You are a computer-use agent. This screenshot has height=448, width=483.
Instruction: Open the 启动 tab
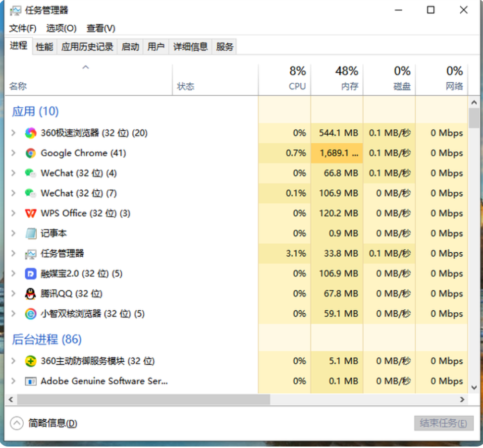[130, 47]
